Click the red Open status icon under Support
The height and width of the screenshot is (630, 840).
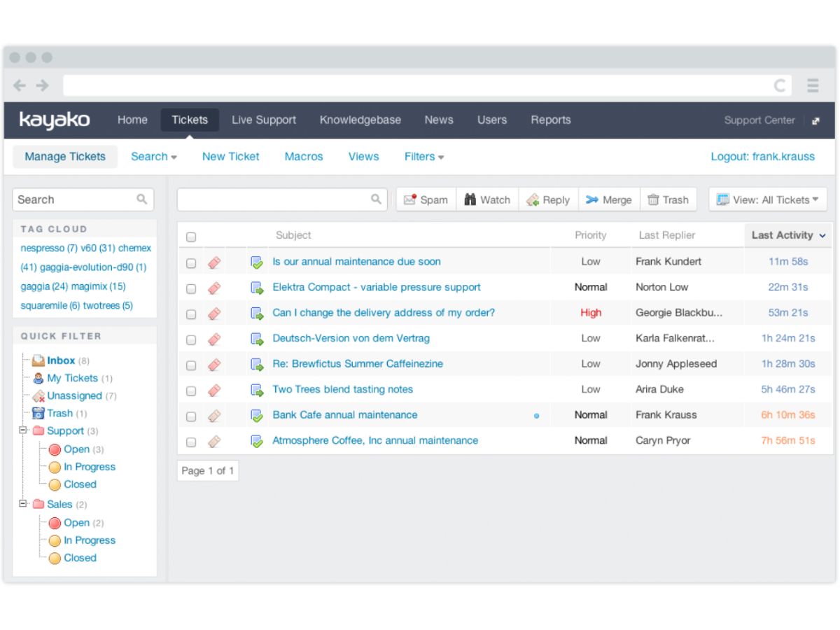tap(55, 449)
